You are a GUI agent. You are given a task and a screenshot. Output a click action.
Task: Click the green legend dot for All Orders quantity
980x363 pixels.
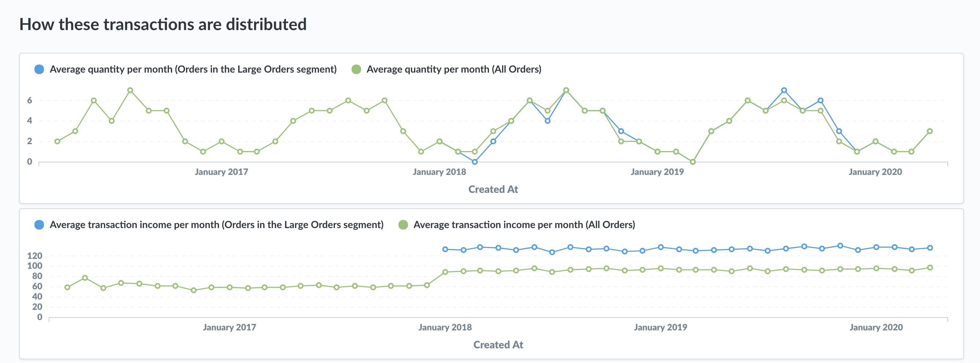point(356,69)
